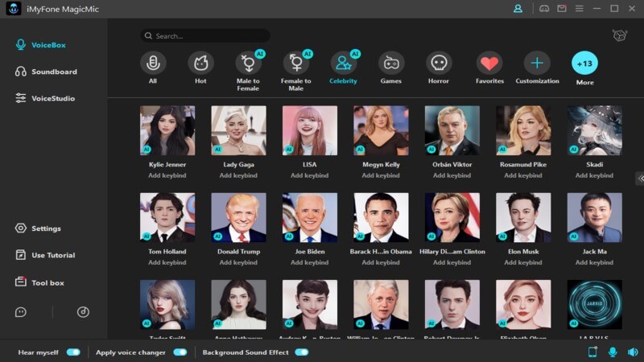The image size is (644, 362).
Task: Add keybind for Elon Musk
Action: click(x=523, y=262)
